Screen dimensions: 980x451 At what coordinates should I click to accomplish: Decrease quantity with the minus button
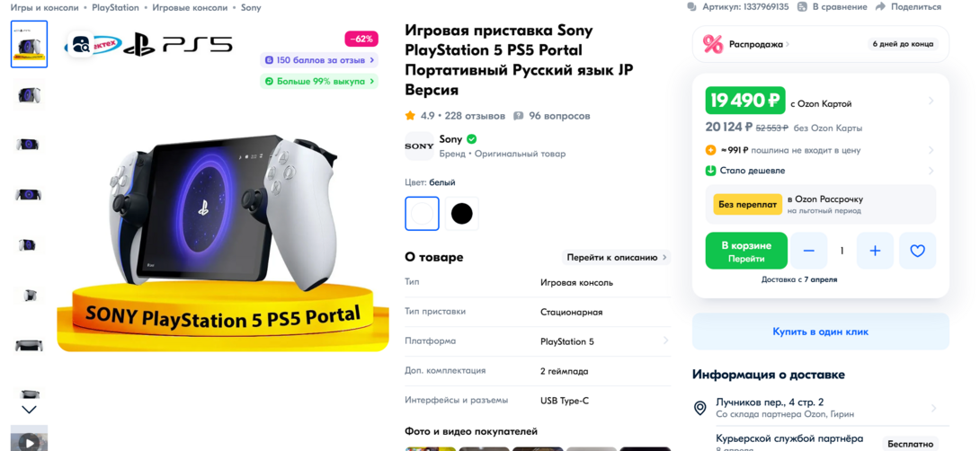(x=809, y=251)
